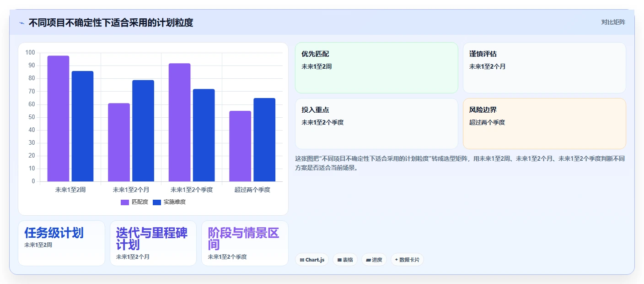Viewport: 644px width, 284px height.
Task: Click the description paragraph starting 这张图把
Action: pyautogui.click(x=460, y=163)
